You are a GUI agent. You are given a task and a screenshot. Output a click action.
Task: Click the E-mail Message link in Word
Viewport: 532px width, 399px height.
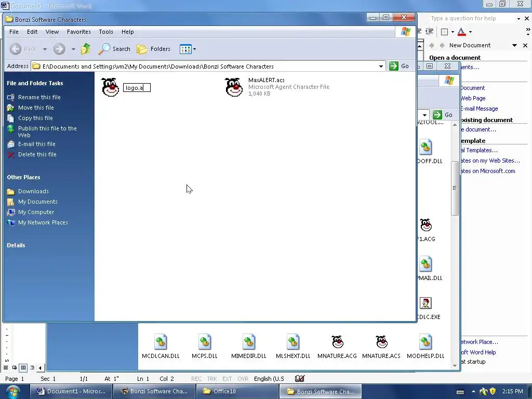pyautogui.click(x=479, y=109)
